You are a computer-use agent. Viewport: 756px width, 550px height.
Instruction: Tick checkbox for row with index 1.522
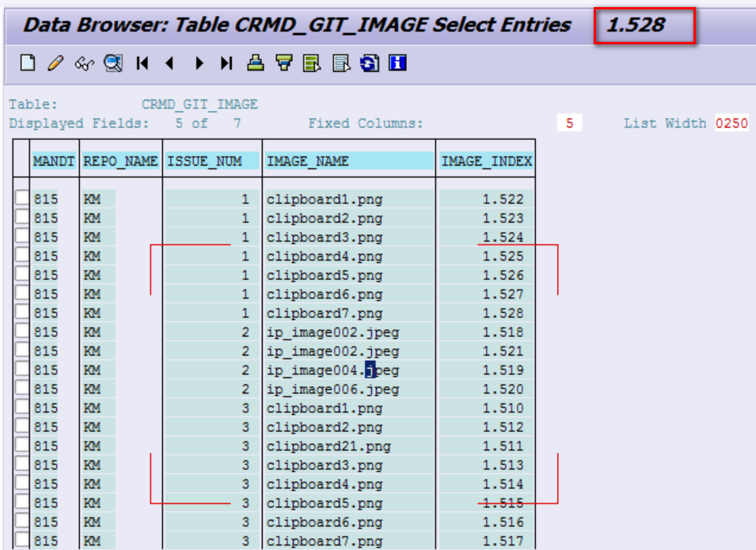(21, 198)
